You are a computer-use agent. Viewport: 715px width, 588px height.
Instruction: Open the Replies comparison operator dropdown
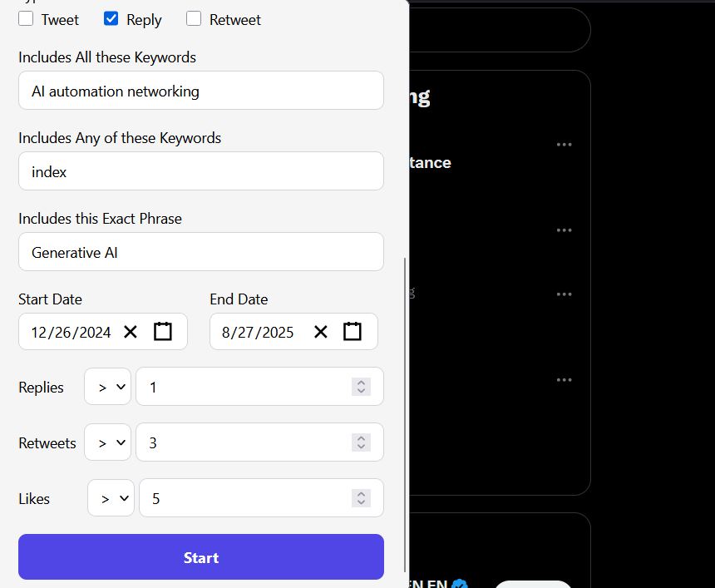click(107, 387)
